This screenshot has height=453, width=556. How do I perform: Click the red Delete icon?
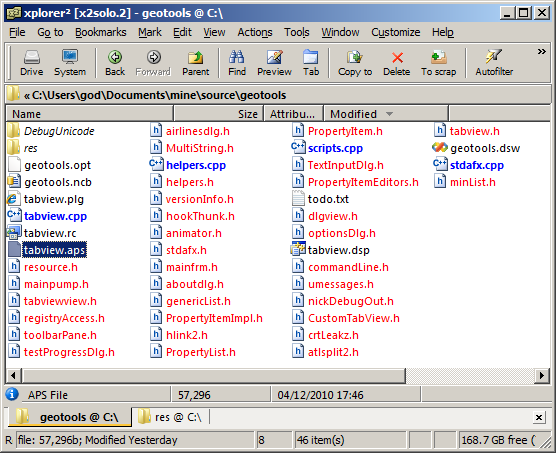397,57
